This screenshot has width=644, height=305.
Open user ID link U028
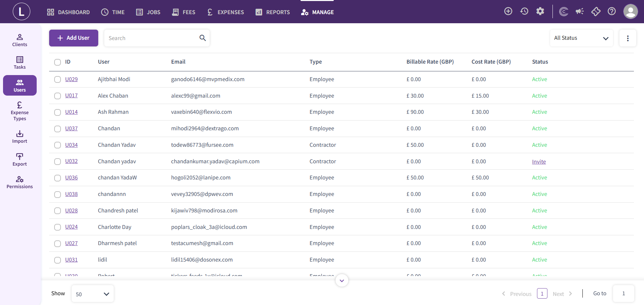(x=71, y=210)
